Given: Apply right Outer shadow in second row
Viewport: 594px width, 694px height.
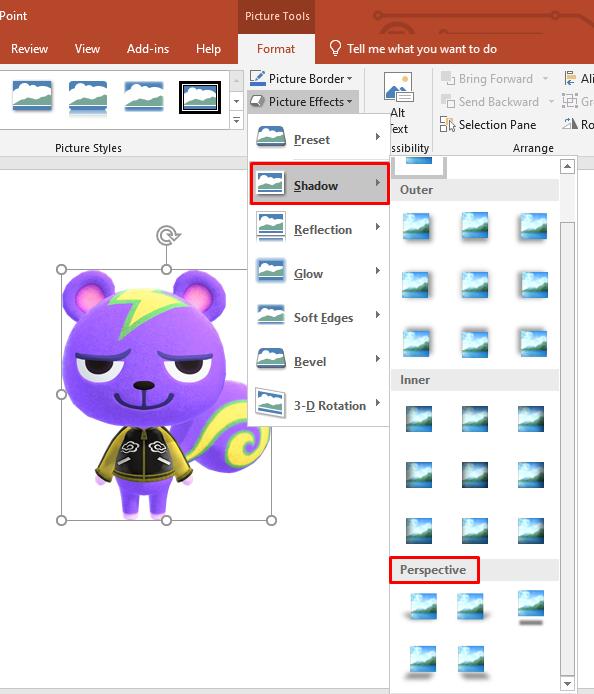Looking at the screenshot, I should (x=534, y=285).
